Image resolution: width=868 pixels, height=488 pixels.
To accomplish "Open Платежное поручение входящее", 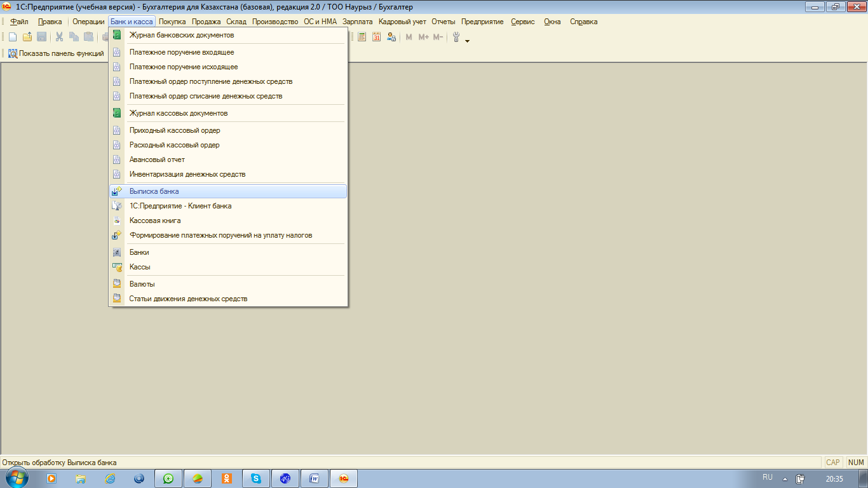I will point(228,52).
